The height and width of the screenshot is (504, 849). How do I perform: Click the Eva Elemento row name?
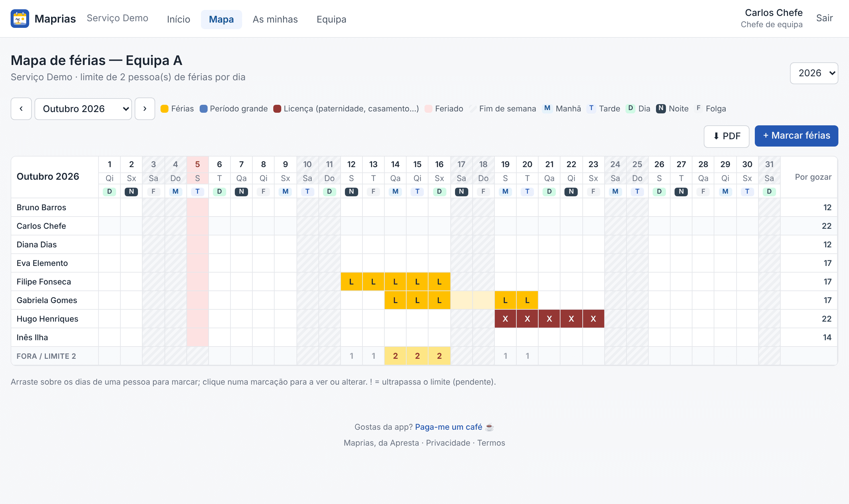click(x=42, y=263)
